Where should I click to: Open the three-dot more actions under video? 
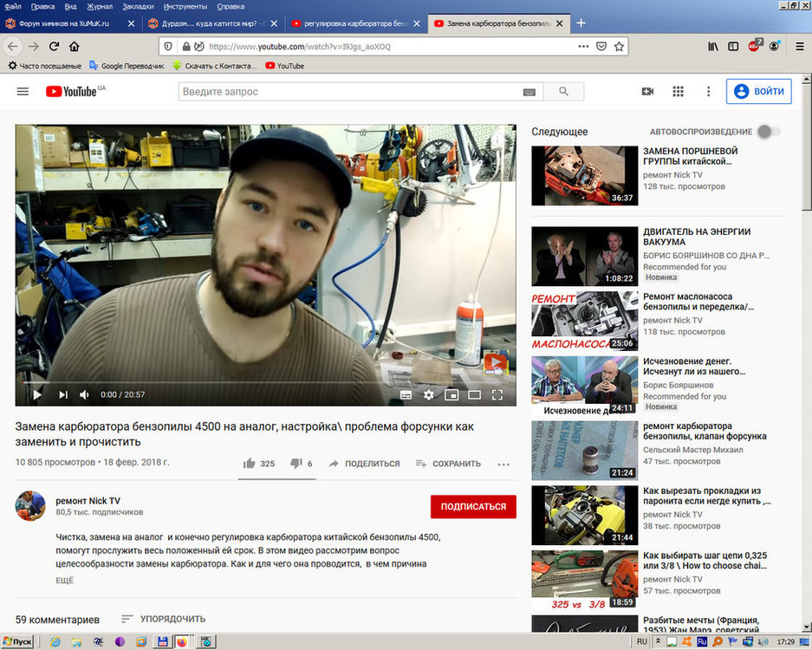(503, 464)
